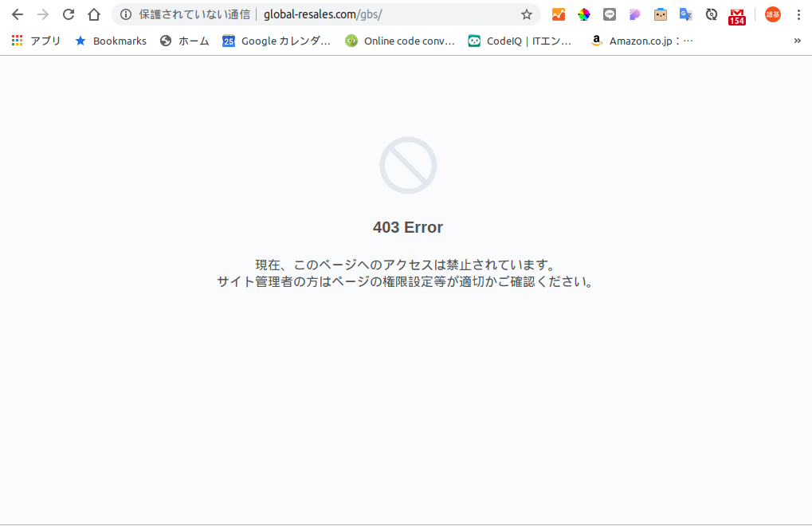Click the browser back arrow
The width and height of the screenshot is (812, 526).
point(18,14)
